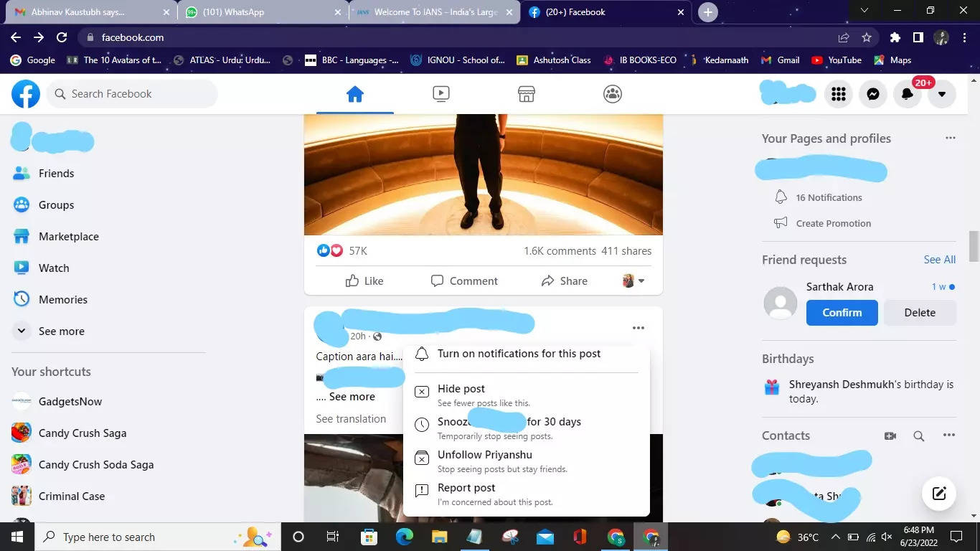Open notifications bell with 20+ badge

(x=908, y=94)
